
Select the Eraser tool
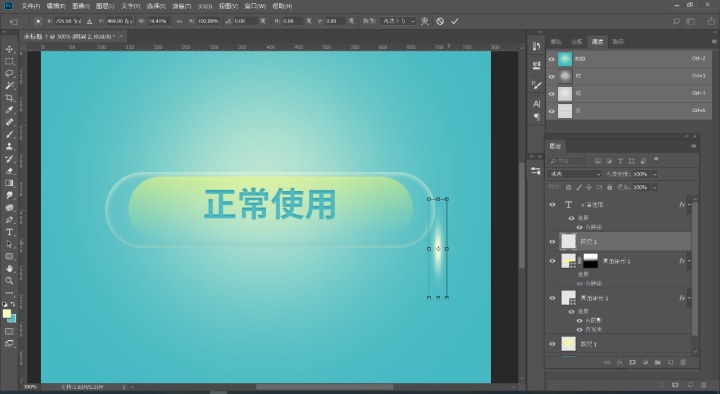pyautogui.click(x=9, y=171)
